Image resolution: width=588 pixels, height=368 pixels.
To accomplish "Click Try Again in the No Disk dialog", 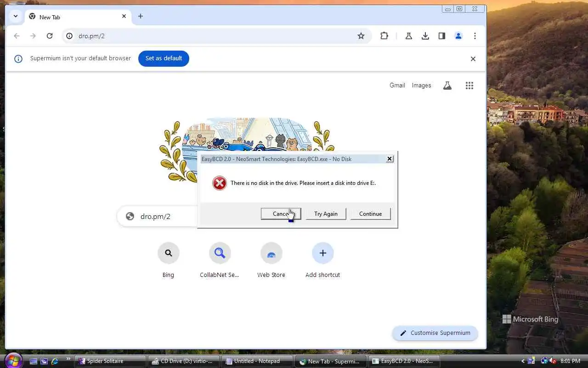I will tap(326, 214).
